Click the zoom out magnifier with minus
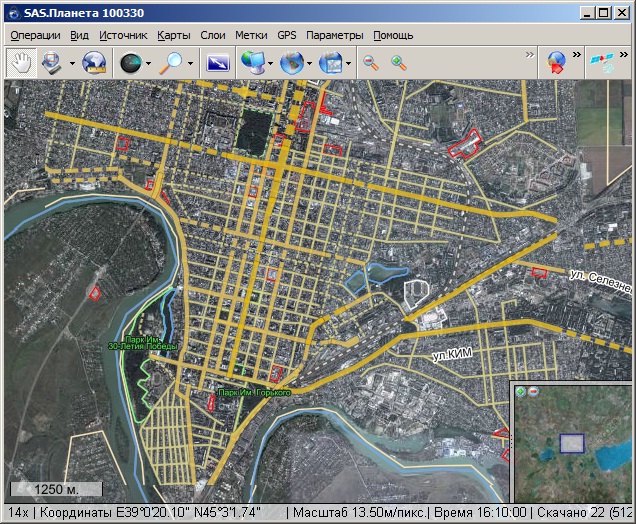Image resolution: width=636 pixels, height=524 pixels. click(371, 62)
